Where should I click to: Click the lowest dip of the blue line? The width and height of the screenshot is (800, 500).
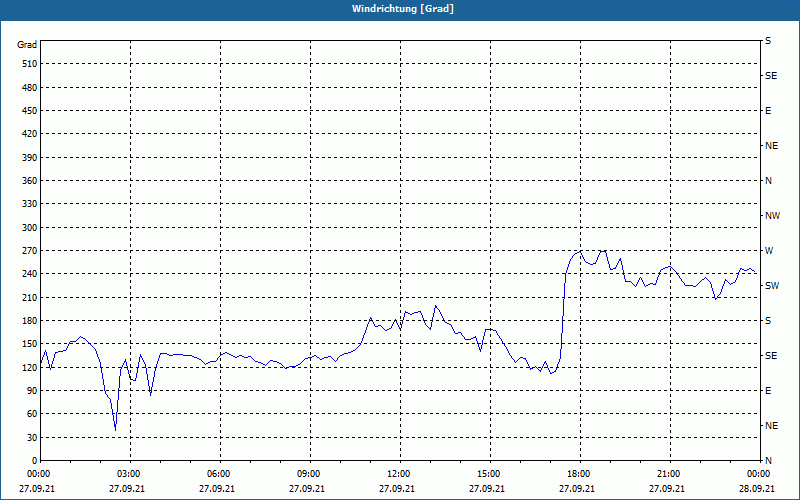click(x=115, y=429)
